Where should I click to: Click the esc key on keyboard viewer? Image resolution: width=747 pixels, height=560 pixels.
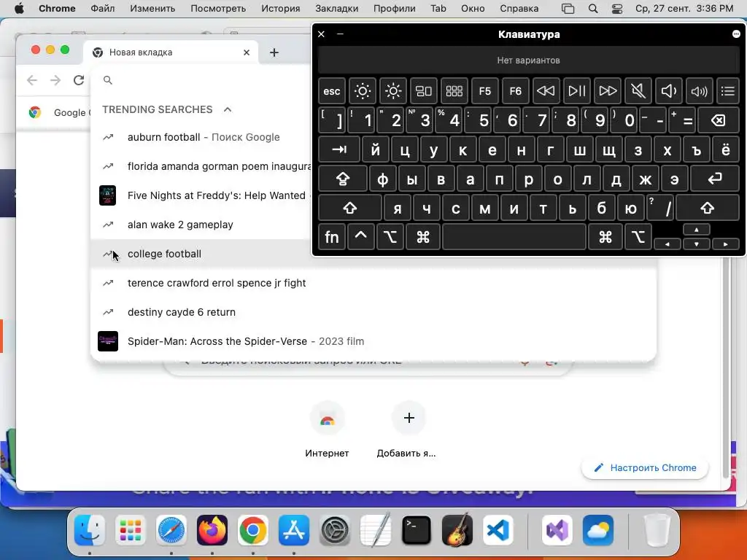point(332,90)
